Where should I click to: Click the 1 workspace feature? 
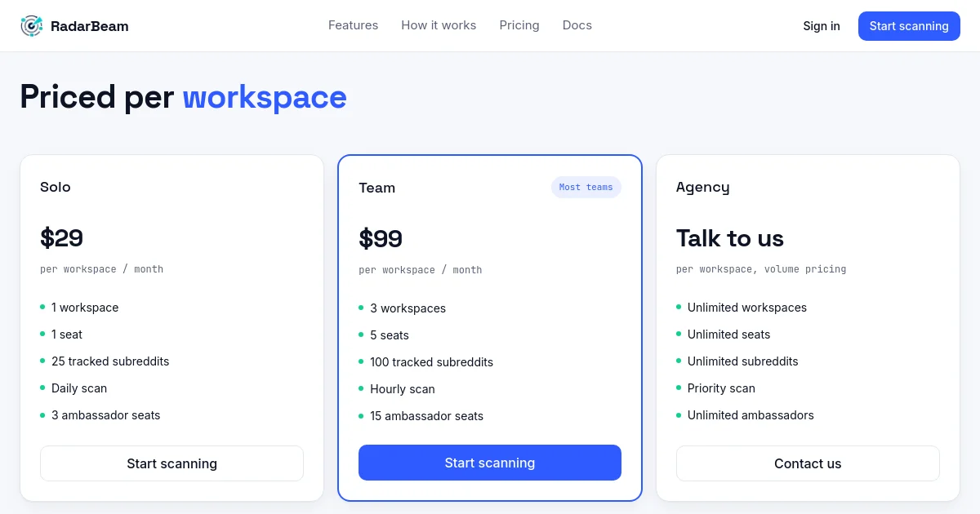coord(85,308)
